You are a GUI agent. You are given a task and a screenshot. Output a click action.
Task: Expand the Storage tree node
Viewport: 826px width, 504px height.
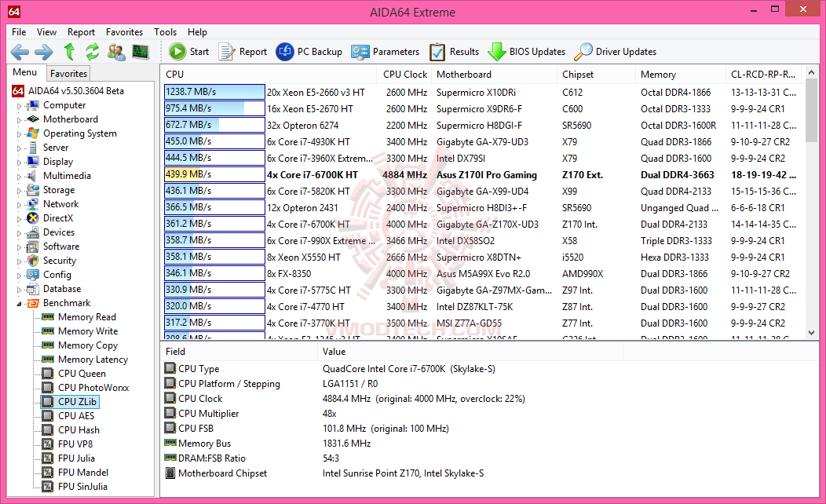(20, 191)
